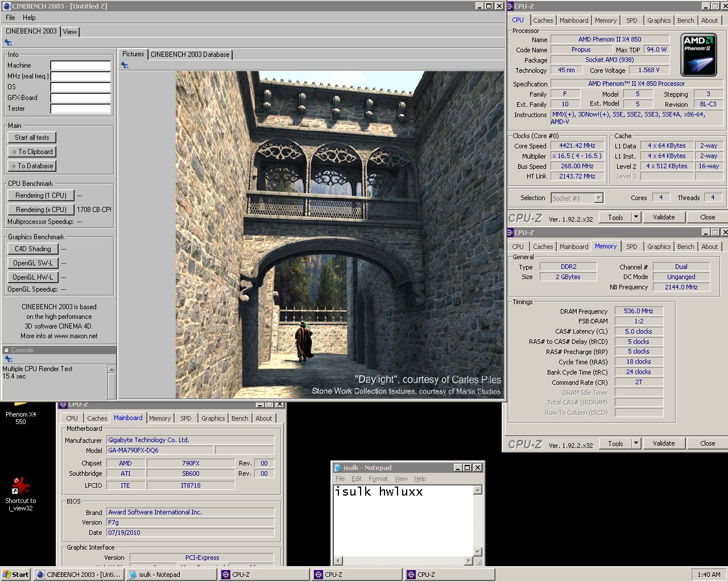Open the View tab in CINEBENCH
The width and height of the screenshot is (728, 582).
click(69, 32)
